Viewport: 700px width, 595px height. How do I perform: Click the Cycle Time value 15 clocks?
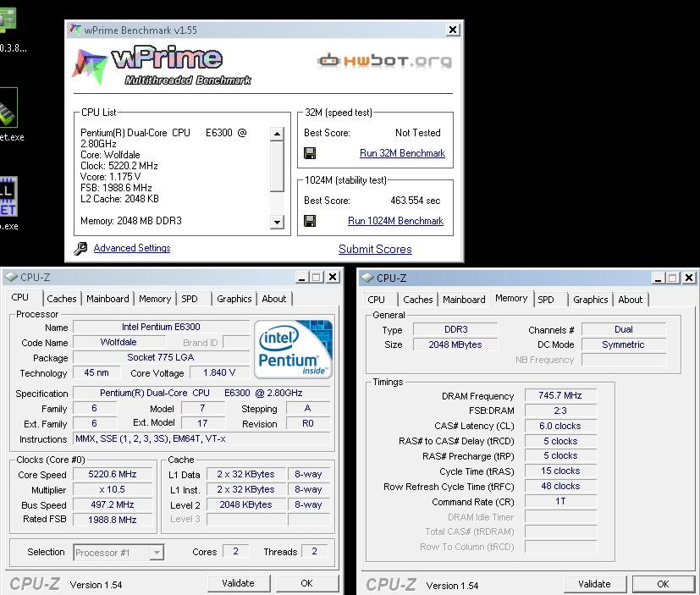tap(560, 471)
